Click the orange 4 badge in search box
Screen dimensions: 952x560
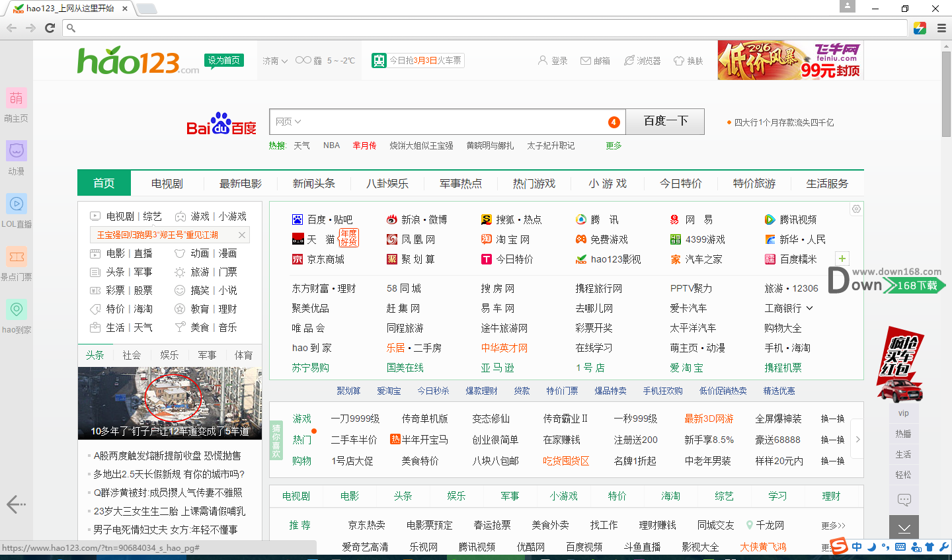point(614,122)
